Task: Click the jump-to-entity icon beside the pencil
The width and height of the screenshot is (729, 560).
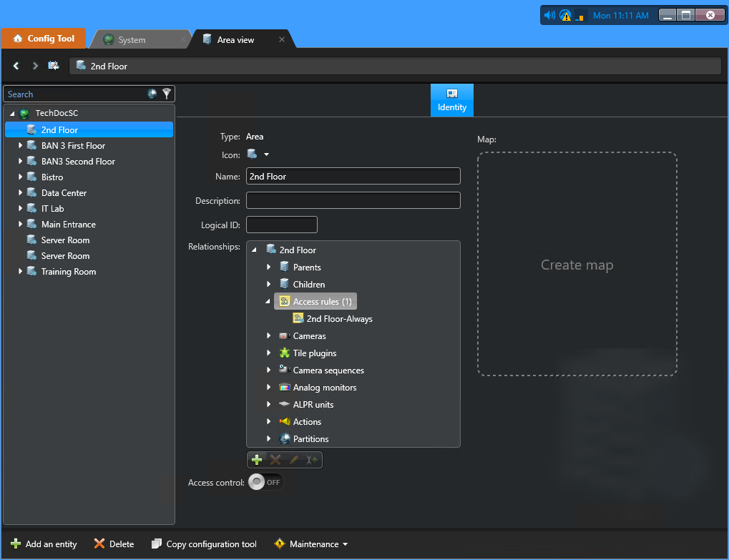Action: point(310,459)
